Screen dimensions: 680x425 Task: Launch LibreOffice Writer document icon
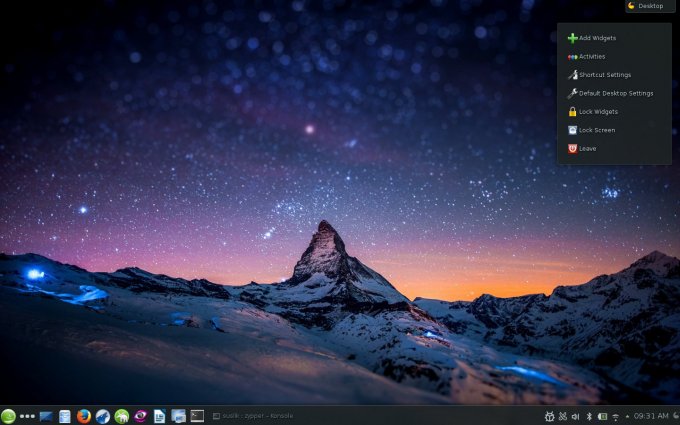(159, 416)
